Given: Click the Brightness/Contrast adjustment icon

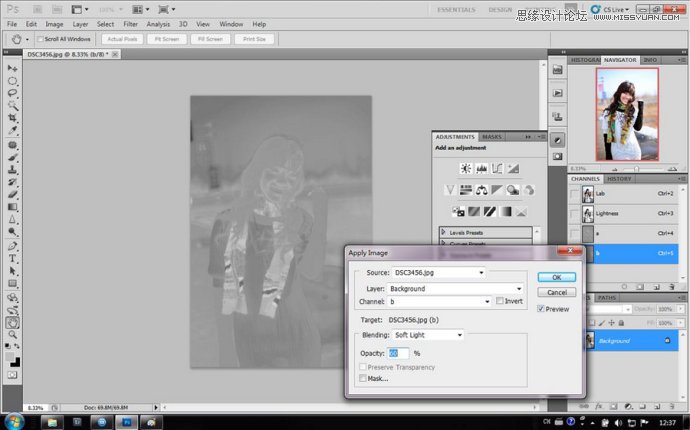Looking at the screenshot, I should click(x=465, y=169).
